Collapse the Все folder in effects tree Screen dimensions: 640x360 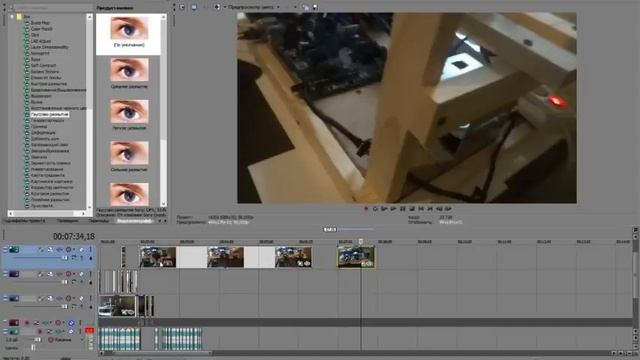[x=12, y=17]
